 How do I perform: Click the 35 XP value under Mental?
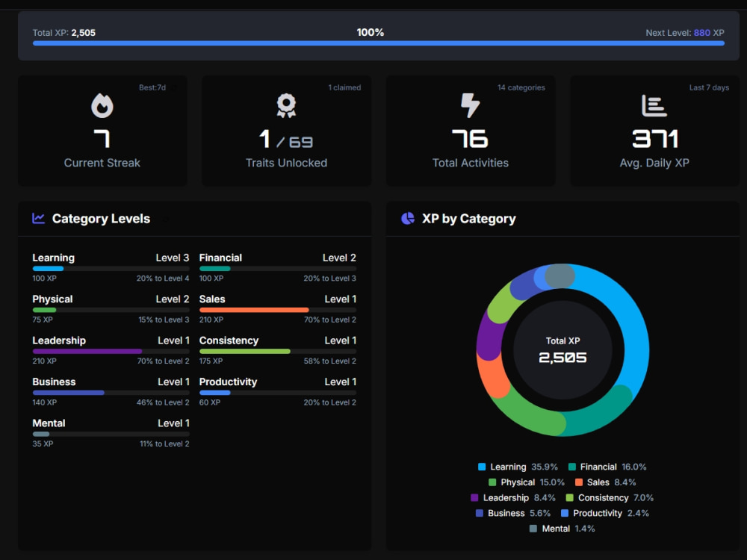(x=43, y=444)
